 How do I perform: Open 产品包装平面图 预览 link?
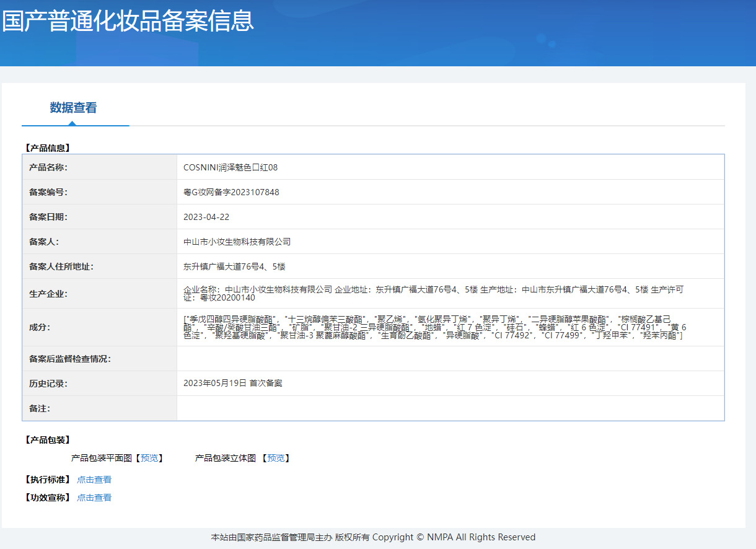[149, 458]
